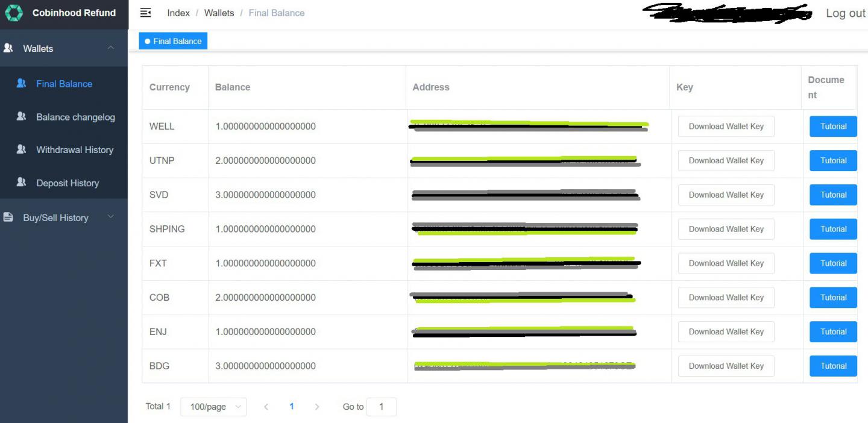Click the Index breadcrumb link
Screen dimensions: 868x423
click(178, 13)
